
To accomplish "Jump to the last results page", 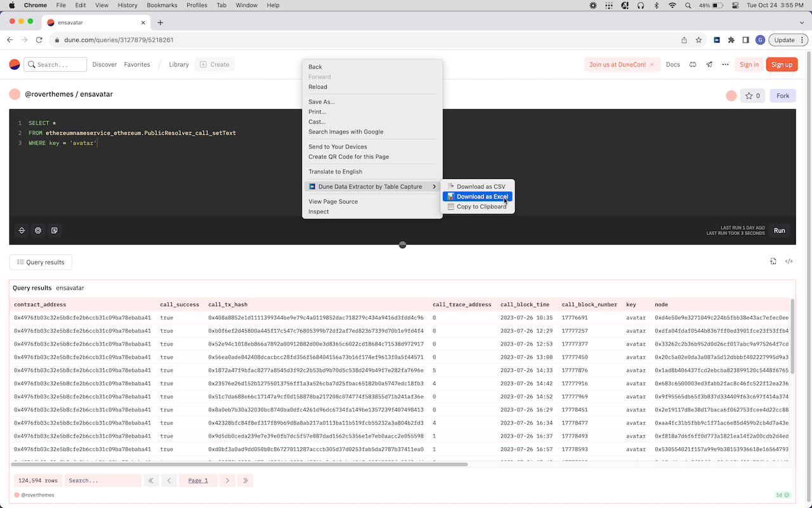I will (245, 481).
